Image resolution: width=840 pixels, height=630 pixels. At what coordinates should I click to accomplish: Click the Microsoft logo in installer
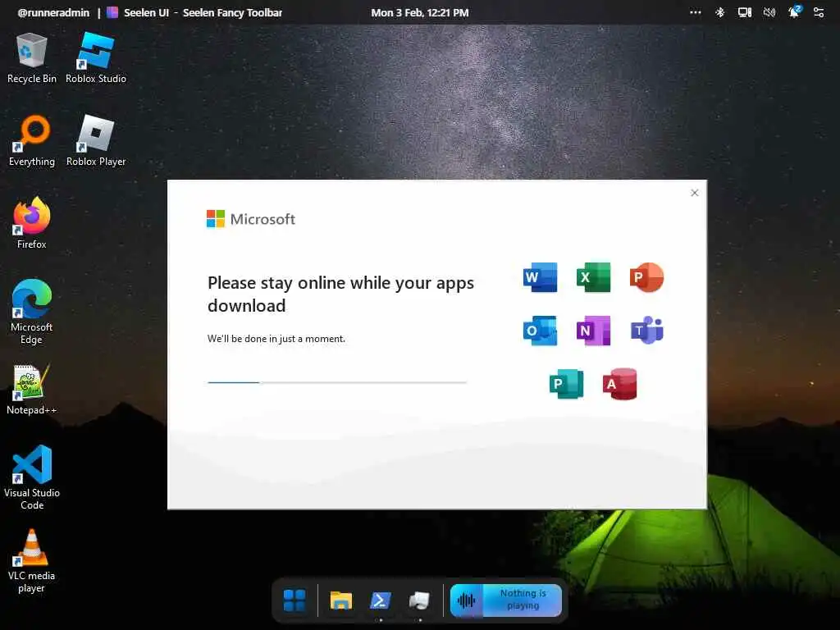pyautogui.click(x=251, y=218)
